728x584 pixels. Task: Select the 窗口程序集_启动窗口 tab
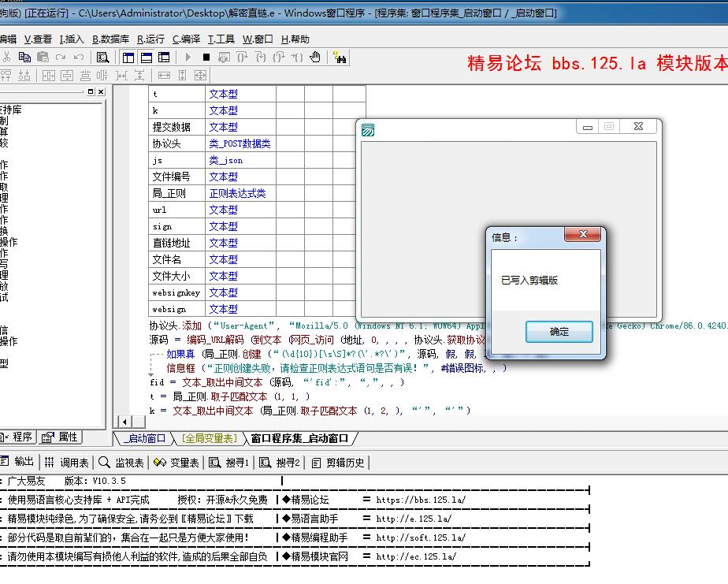tap(299, 438)
